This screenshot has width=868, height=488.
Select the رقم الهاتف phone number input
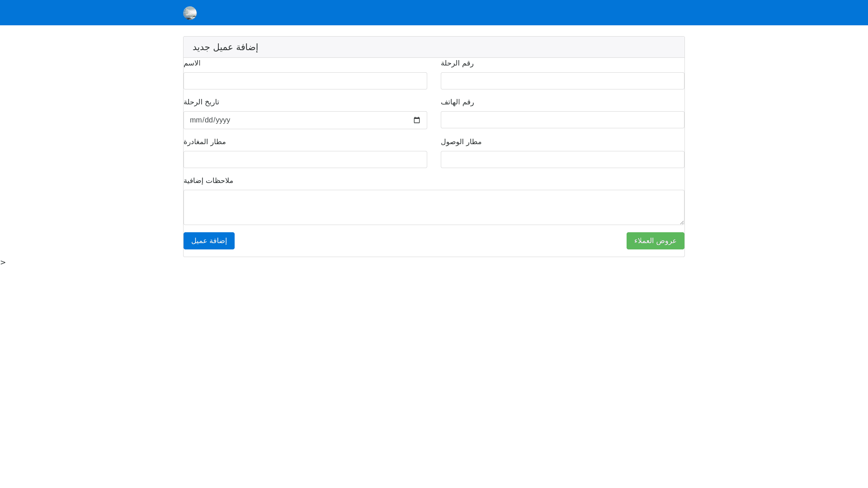[x=562, y=120]
